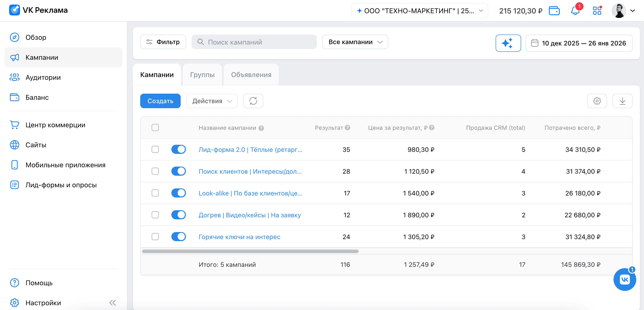This screenshot has height=310, width=644.
Task: Disable the Лид-форма 2.0 campaign toggle
Action: pos(178,149)
